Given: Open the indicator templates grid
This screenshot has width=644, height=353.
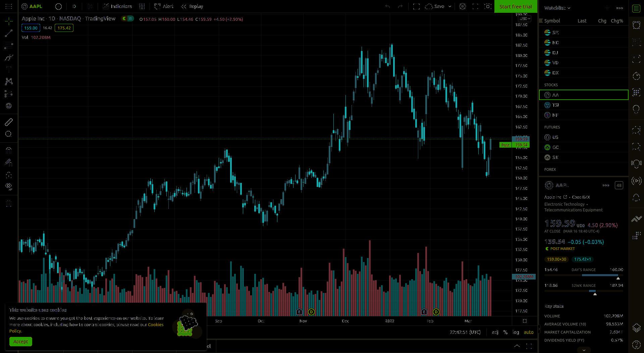Looking at the screenshot, I should [142, 6].
